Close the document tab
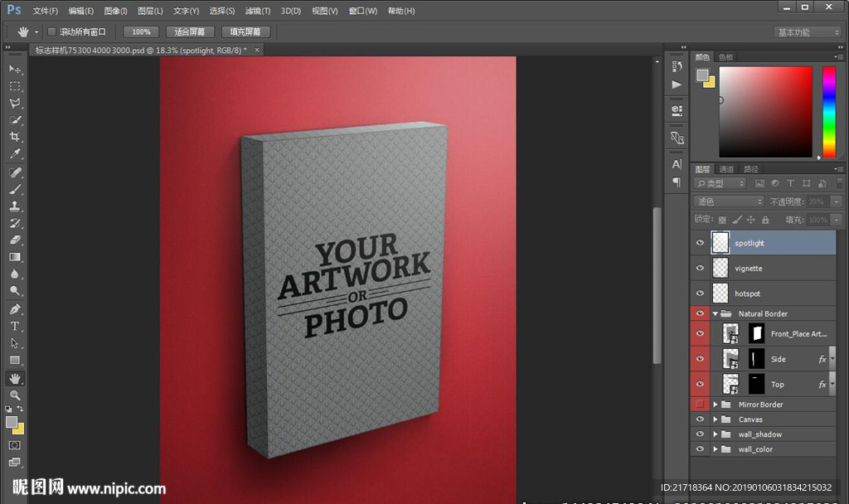This screenshot has height=504, width=849. click(257, 50)
